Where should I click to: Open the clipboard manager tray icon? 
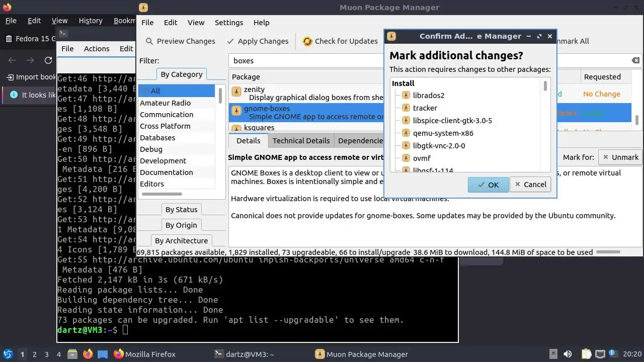coord(587,354)
